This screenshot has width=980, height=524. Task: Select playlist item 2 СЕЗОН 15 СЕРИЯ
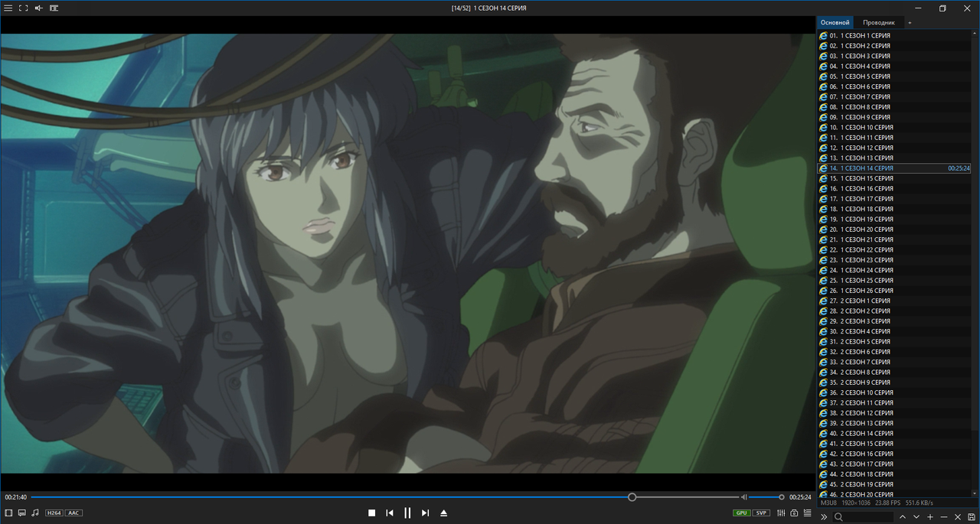894,444
